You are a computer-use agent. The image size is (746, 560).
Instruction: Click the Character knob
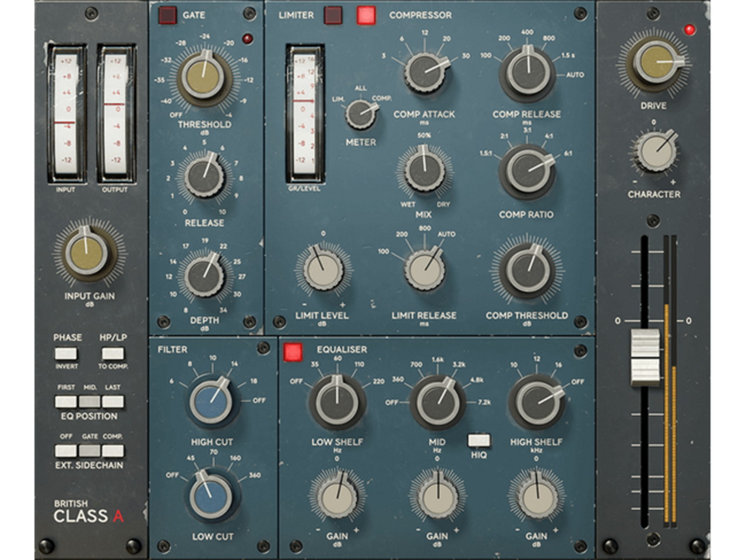[654, 152]
